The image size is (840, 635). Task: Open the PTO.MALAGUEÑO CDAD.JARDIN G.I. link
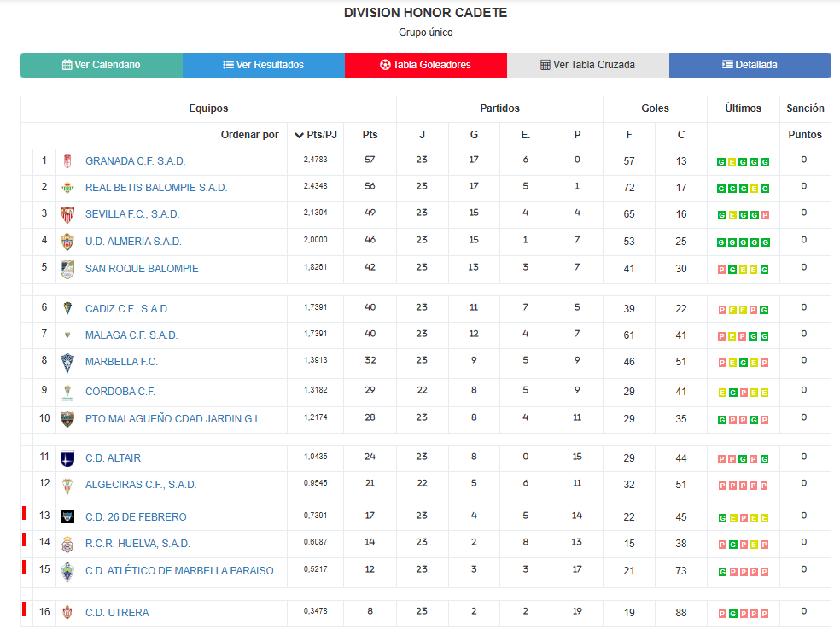[172, 419]
